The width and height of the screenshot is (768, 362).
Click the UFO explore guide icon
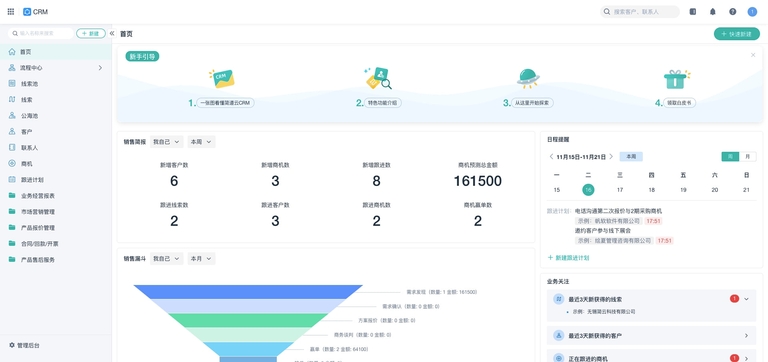click(528, 78)
